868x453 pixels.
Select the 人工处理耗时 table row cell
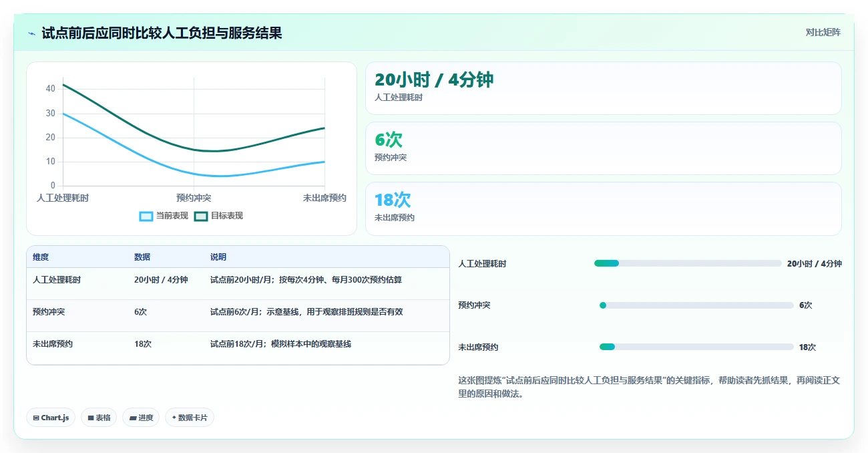(57, 280)
